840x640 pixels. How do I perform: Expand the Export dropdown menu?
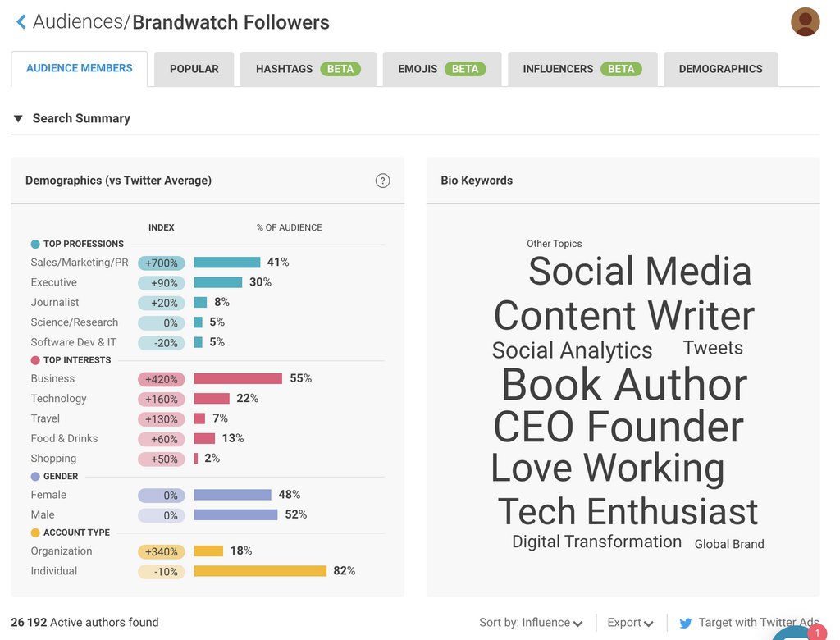pos(630,623)
